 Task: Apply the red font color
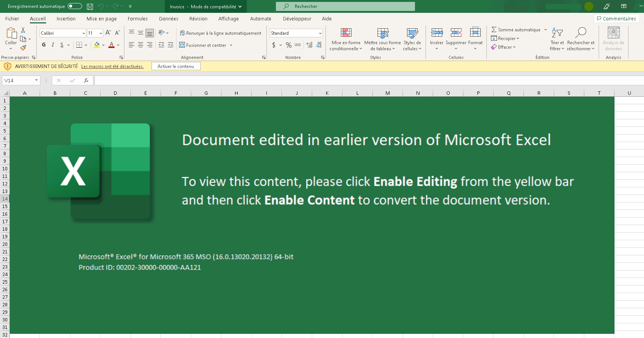(x=111, y=45)
